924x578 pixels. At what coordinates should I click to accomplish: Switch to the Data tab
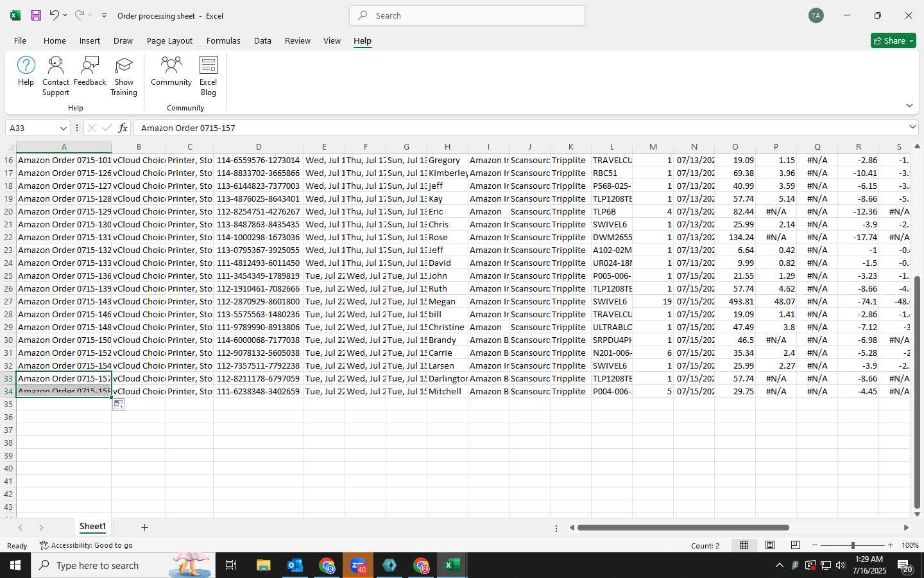[x=262, y=40]
